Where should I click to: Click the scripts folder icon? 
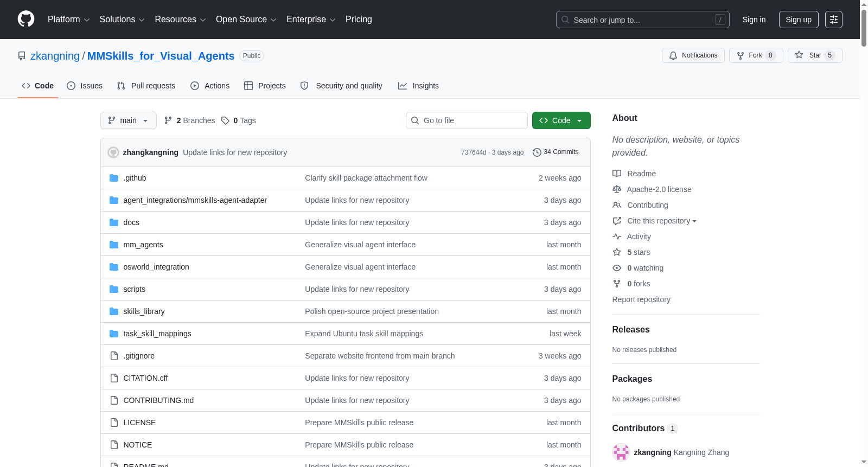coord(114,289)
